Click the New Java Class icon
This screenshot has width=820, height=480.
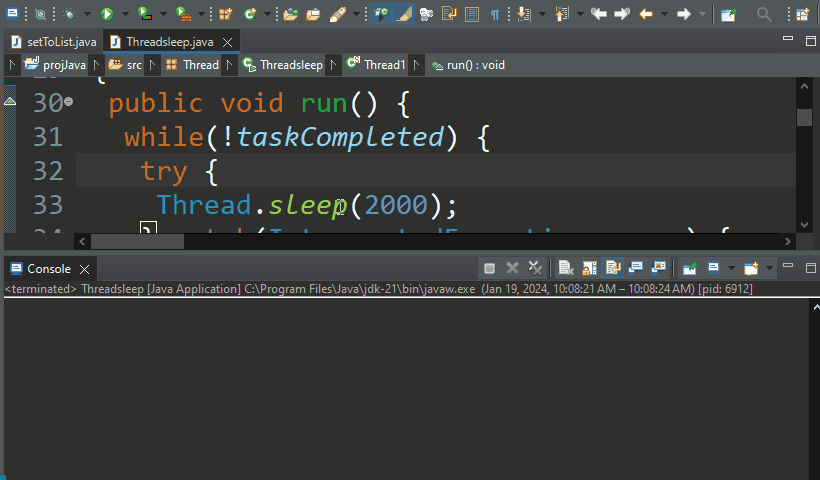249,14
